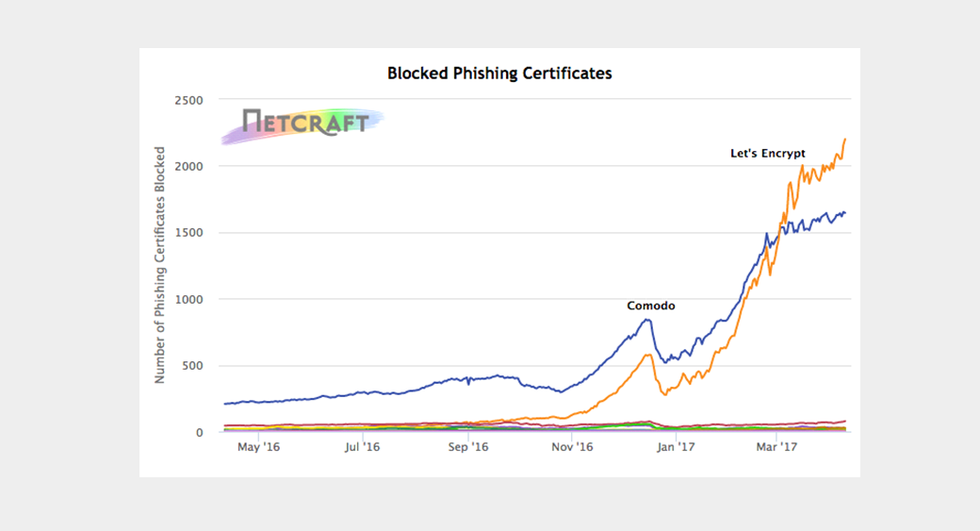
Task: Click the 'Comodo' series label
Action: click(651, 306)
